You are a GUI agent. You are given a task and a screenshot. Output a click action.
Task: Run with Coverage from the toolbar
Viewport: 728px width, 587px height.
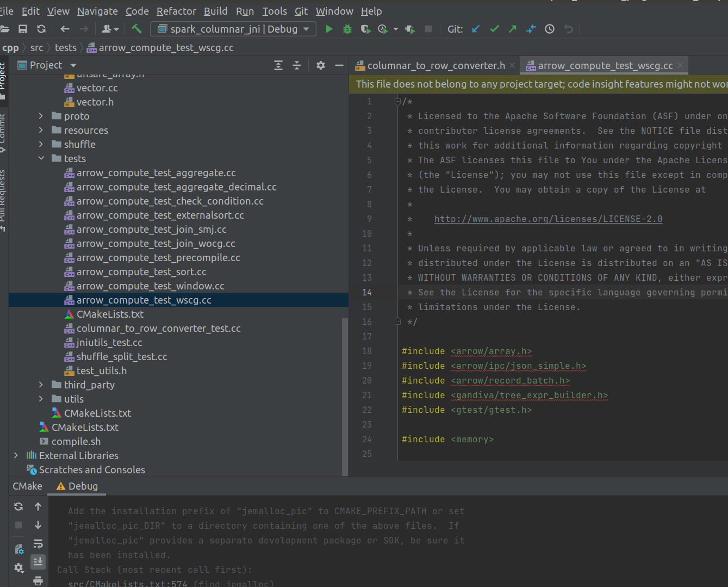click(365, 28)
